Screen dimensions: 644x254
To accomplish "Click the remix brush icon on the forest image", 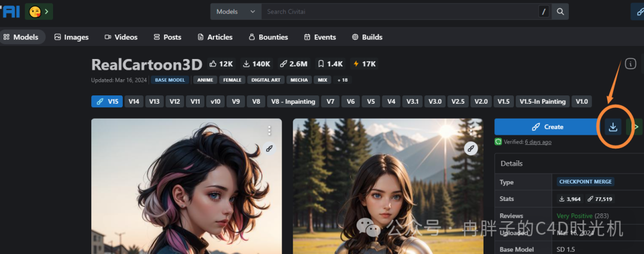I will (471, 149).
